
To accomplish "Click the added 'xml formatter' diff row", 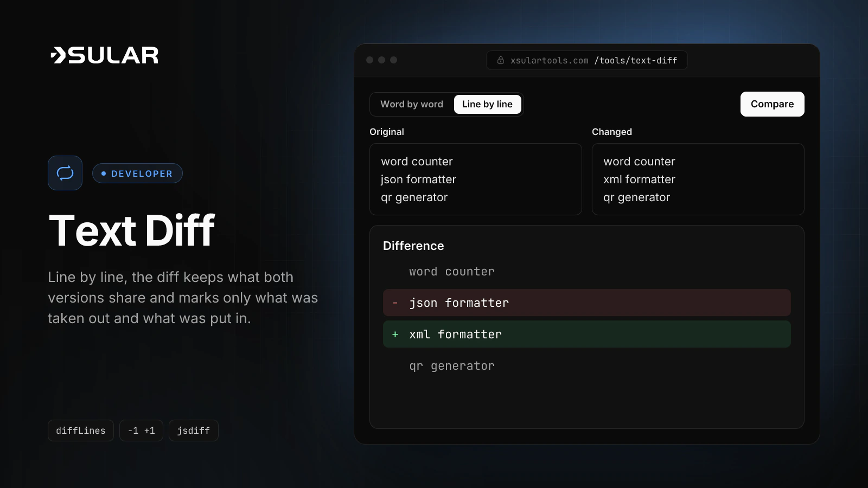I will (x=587, y=334).
